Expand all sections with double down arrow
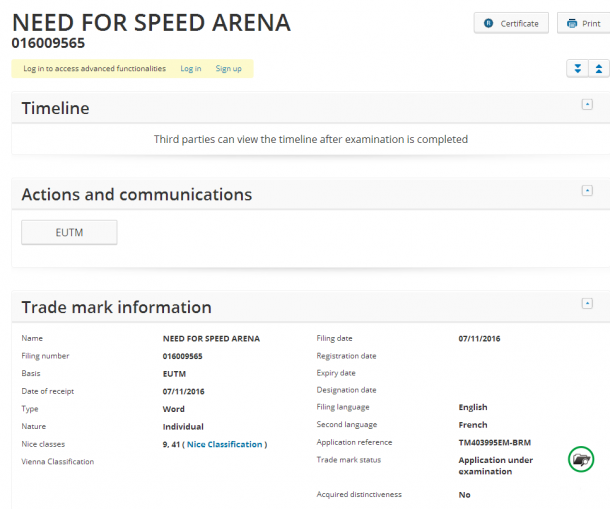This screenshot has height=509, width=610. click(578, 69)
